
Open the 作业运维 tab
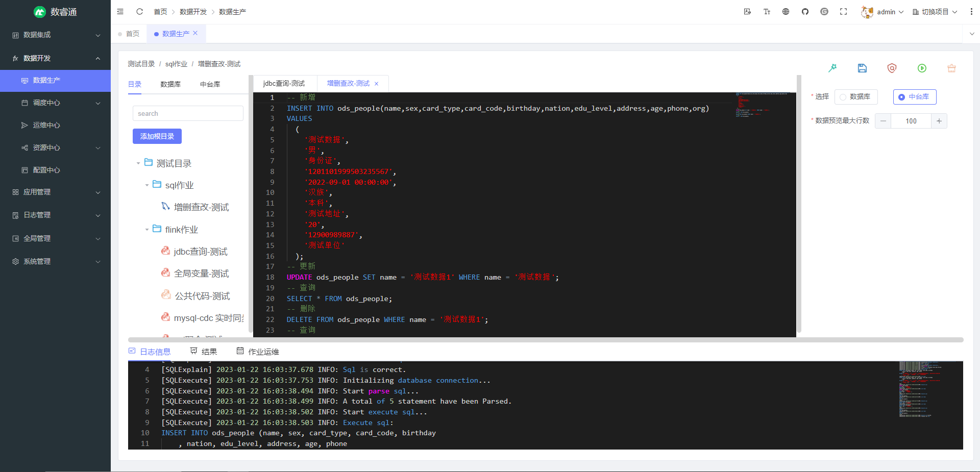pos(258,352)
